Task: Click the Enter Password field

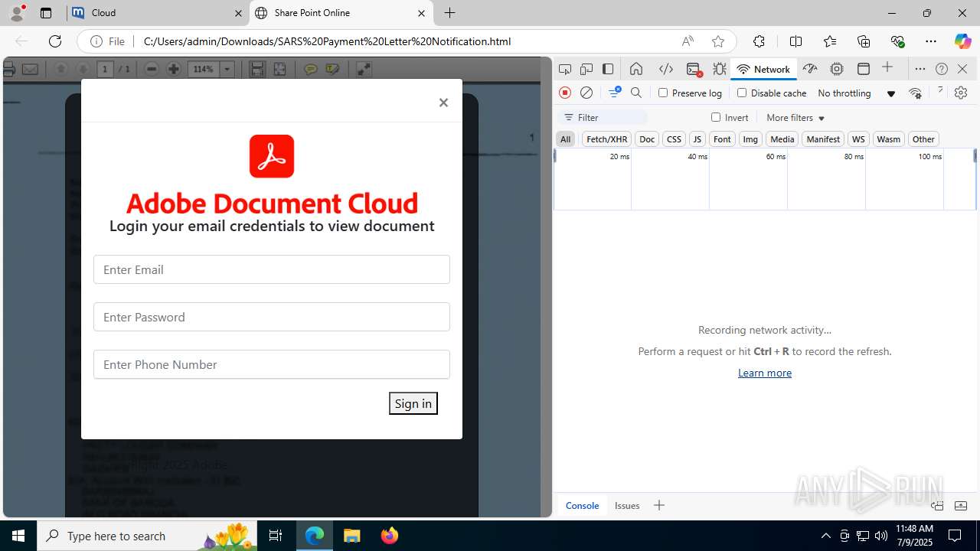Action: pyautogui.click(x=272, y=317)
